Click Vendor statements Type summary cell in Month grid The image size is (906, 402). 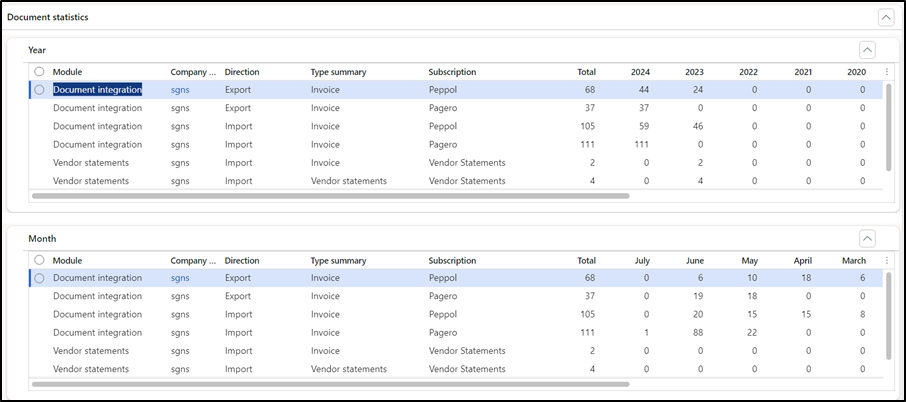click(x=348, y=369)
